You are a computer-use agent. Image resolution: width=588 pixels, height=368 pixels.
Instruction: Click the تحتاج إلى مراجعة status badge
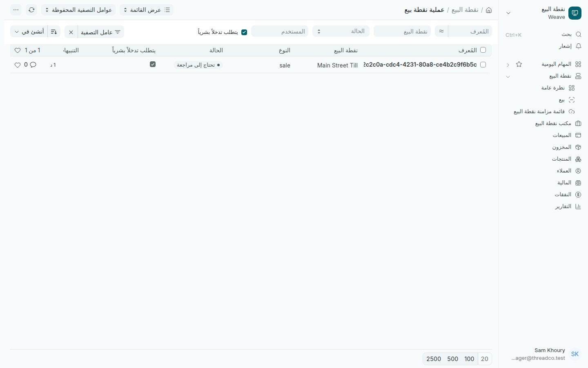[x=198, y=65]
